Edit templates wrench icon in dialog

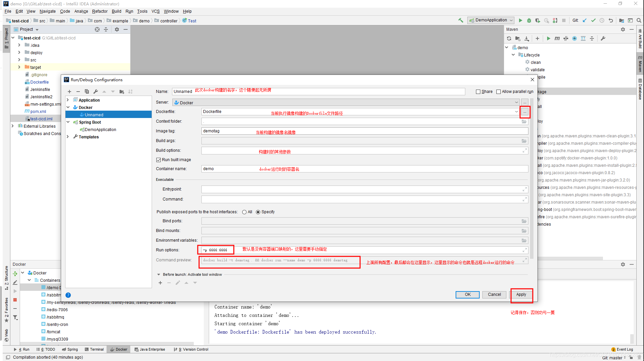coord(96,92)
